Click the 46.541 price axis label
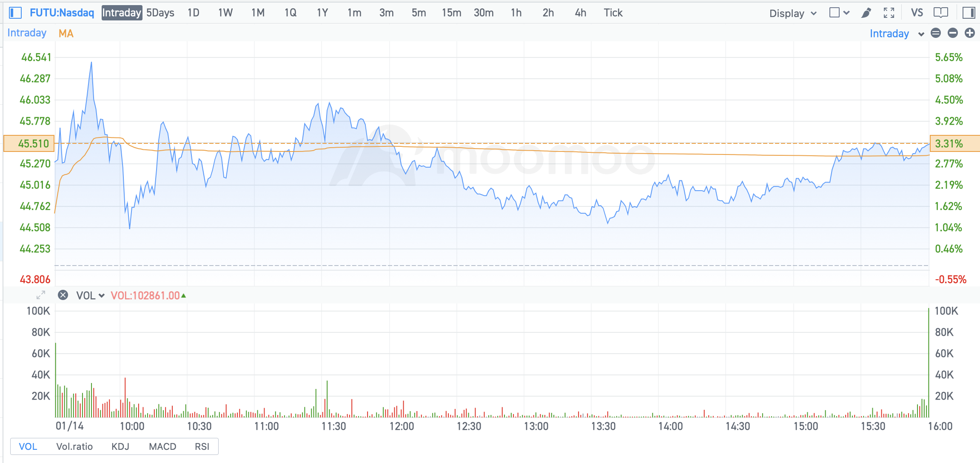The width and height of the screenshot is (980, 463). pyautogui.click(x=36, y=57)
